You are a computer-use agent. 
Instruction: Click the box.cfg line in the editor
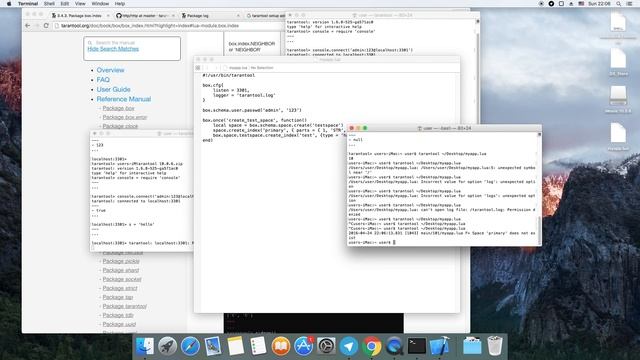[x=213, y=85]
